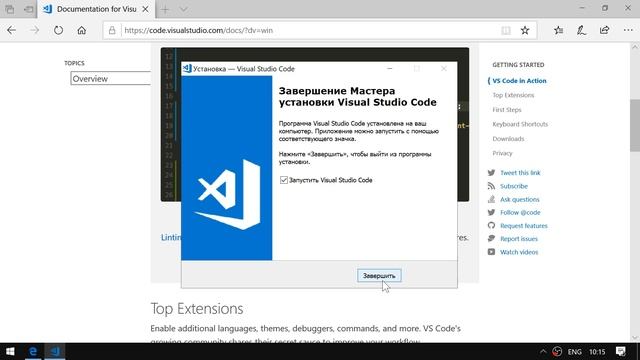
Task: Click the Request features GitHub icon
Action: (x=491, y=226)
